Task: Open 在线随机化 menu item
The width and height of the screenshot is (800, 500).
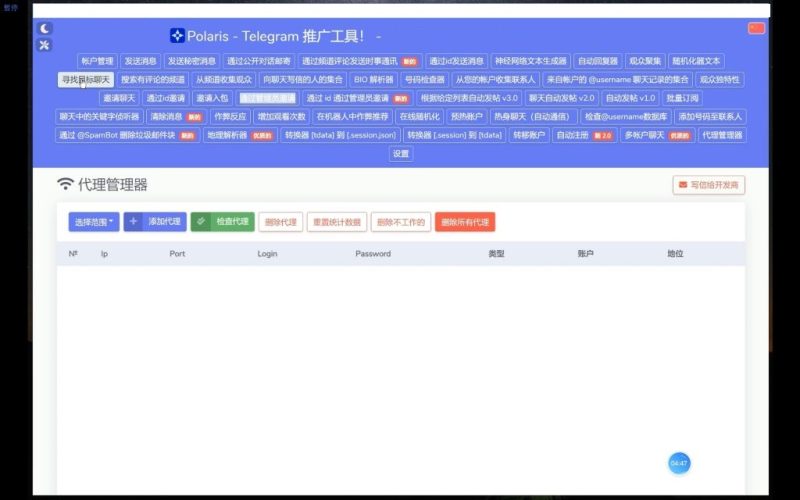Action: [x=419, y=116]
